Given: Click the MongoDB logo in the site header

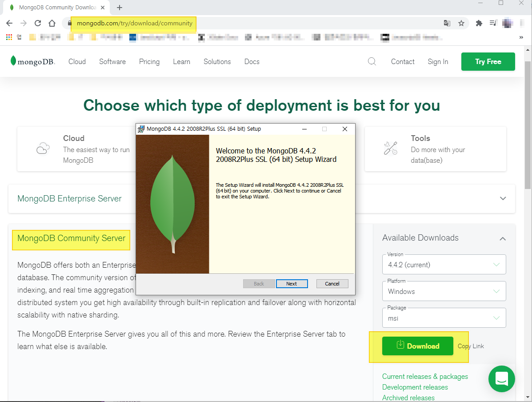Looking at the screenshot, I should tap(32, 61).
